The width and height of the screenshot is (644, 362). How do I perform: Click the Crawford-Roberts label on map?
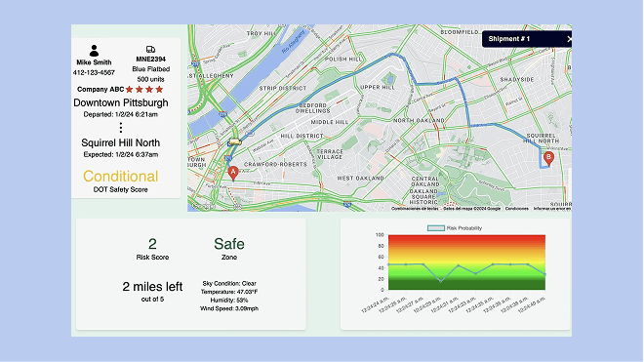275,164
